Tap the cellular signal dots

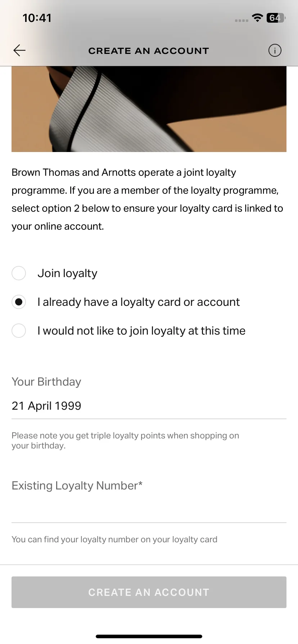click(x=241, y=20)
